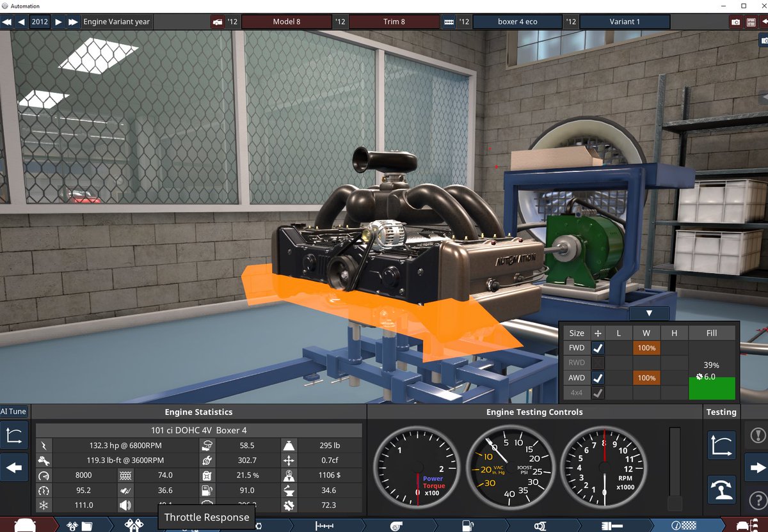Click the 2012 year field
The height and width of the screenshot is (532, 768).
(40, 22)
